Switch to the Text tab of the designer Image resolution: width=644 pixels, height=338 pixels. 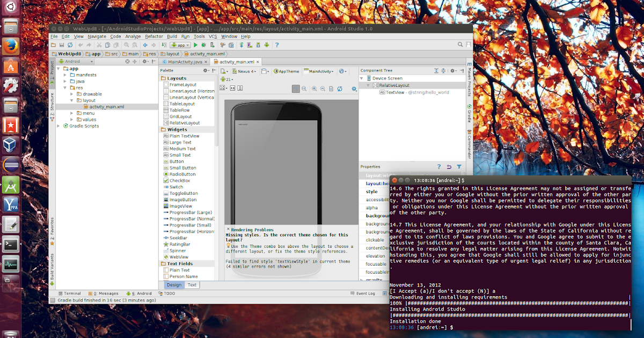pyautogui.click(x=192, y=285)
